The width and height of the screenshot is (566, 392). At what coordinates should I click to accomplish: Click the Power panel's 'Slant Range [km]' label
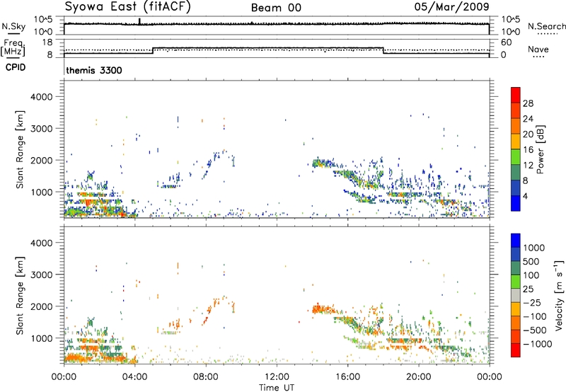tap(20, 149)
